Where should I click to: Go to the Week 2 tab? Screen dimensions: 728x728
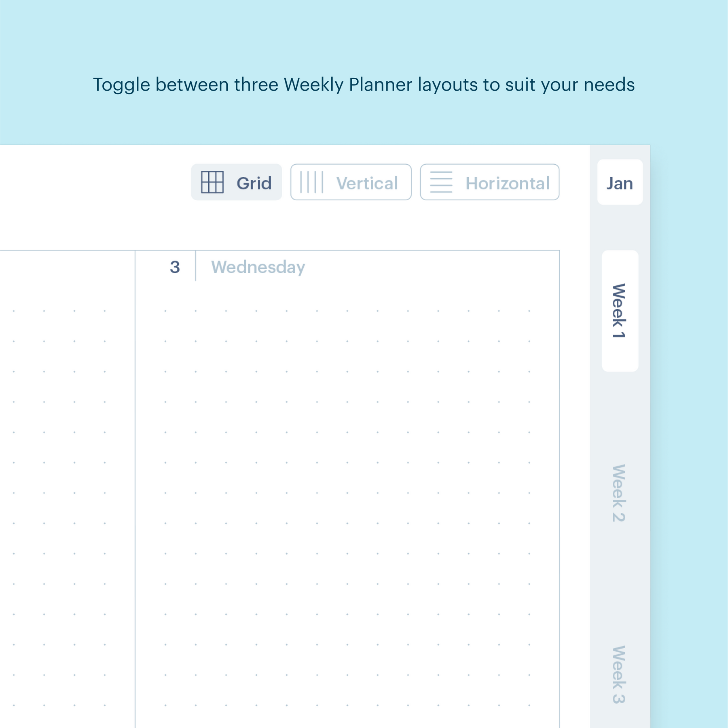[619, 493]
